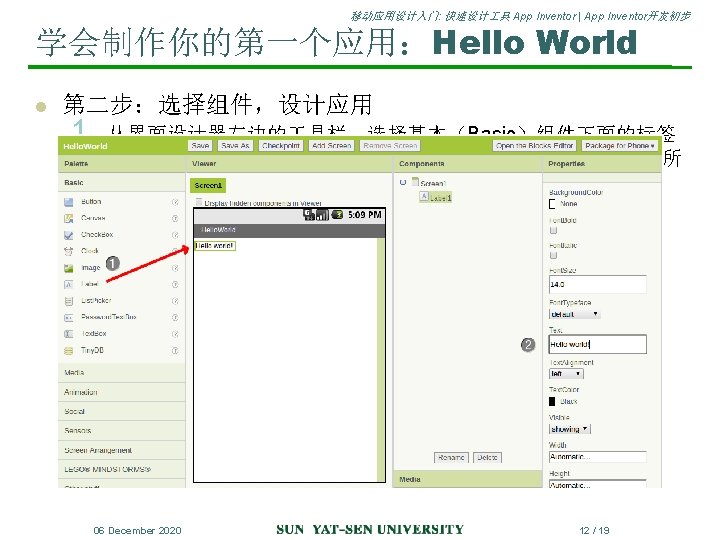Open BackgroundColor None swatch
The width and height of the screenshot is (720, 540).
coord(552,204)
